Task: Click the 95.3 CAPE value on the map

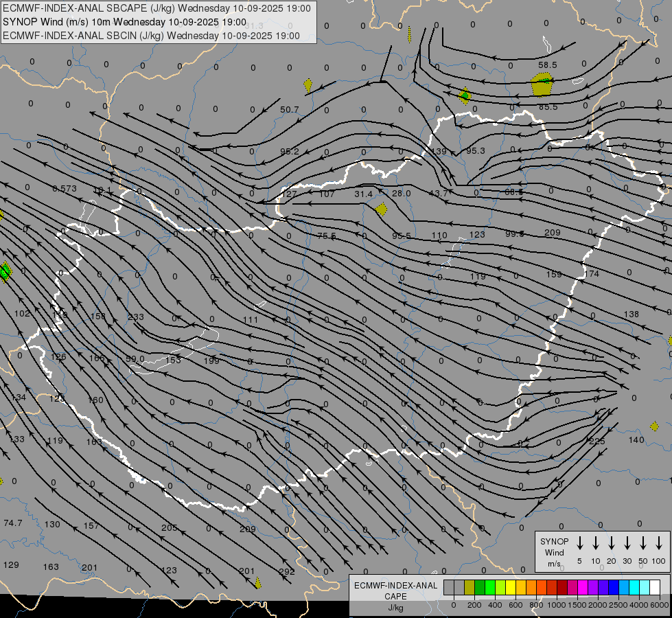Action: tap(475, 150)
